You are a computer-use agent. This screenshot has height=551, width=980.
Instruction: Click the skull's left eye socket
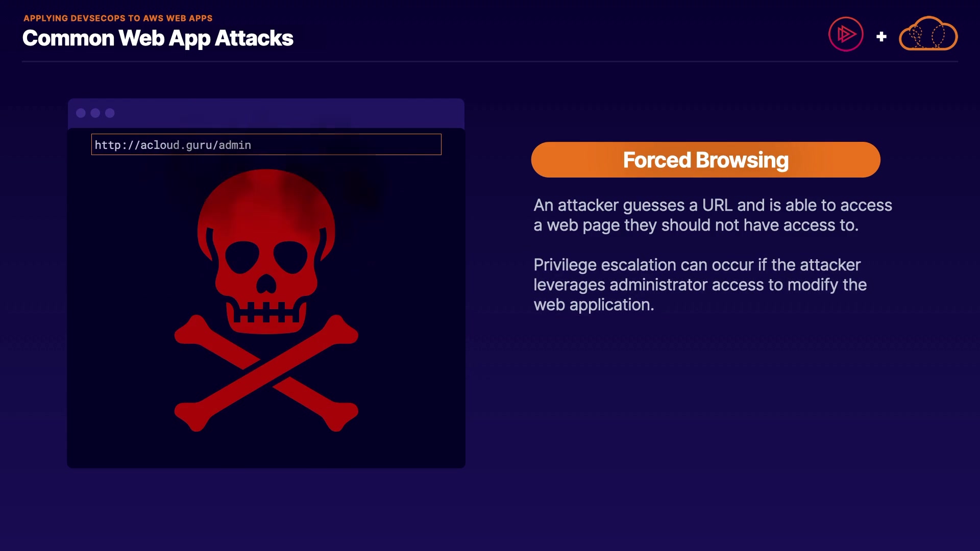pos(242,257)
